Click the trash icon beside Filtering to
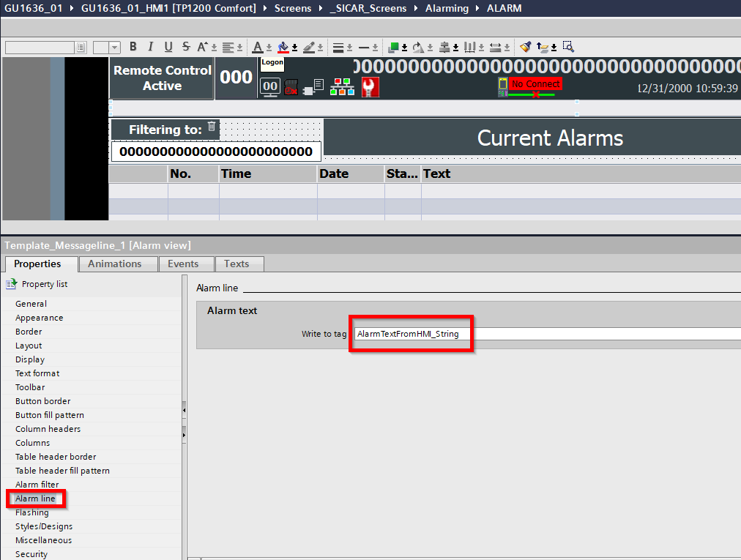The image size is (741, 560). click(x=212, y=126)
